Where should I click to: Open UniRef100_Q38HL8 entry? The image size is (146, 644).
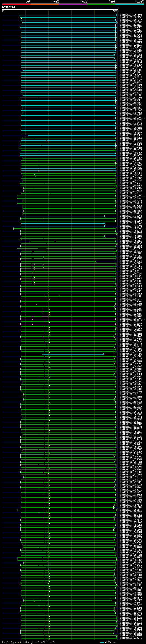click(x=131, y=495)
